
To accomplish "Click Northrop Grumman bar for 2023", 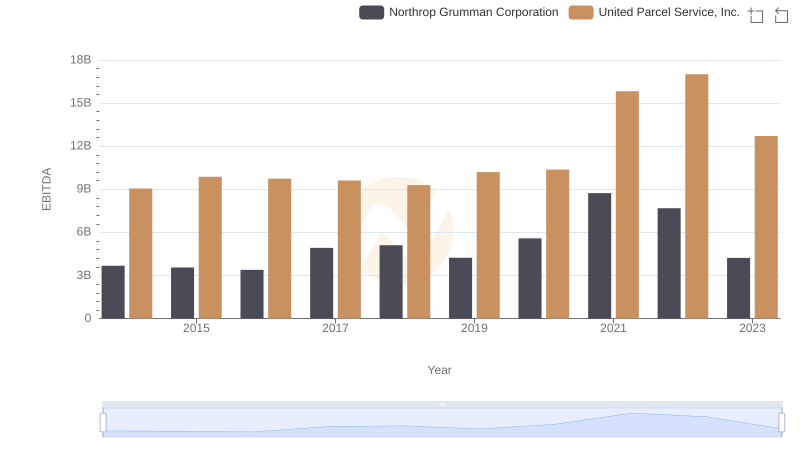I will click(738, 288).
